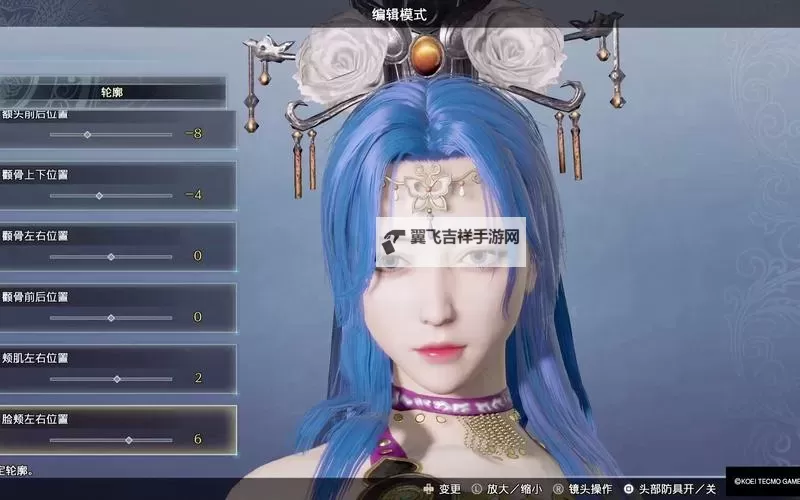Select the 镜头操作 hint label
Viewport: 800px width, 500px height.
[590, 489]
